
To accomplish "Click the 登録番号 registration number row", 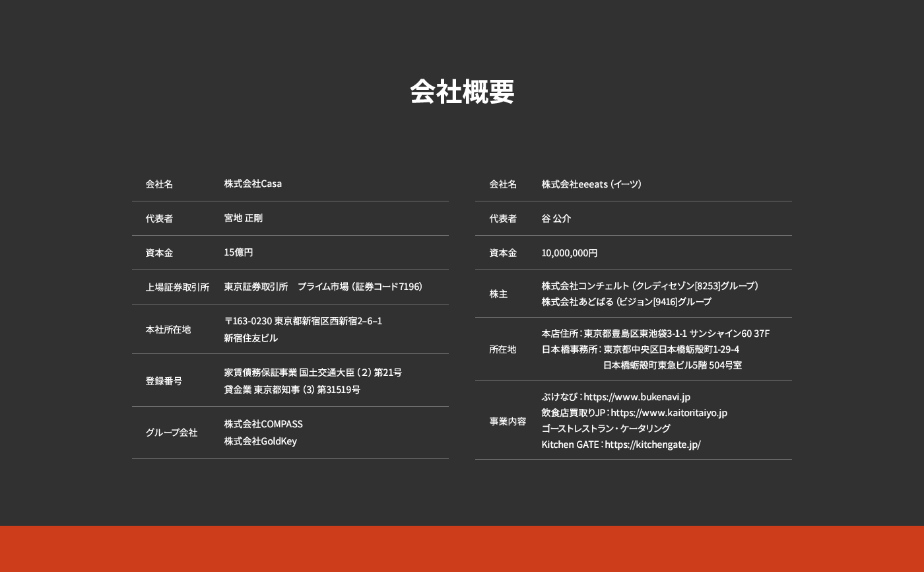I will 290,381.
